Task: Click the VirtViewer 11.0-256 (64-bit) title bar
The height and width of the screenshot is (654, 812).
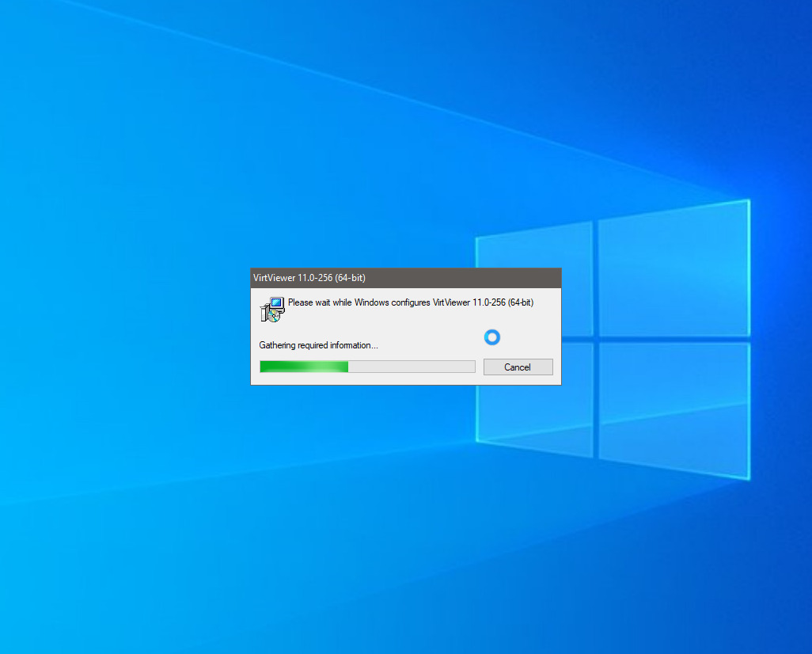Action: 405,278
